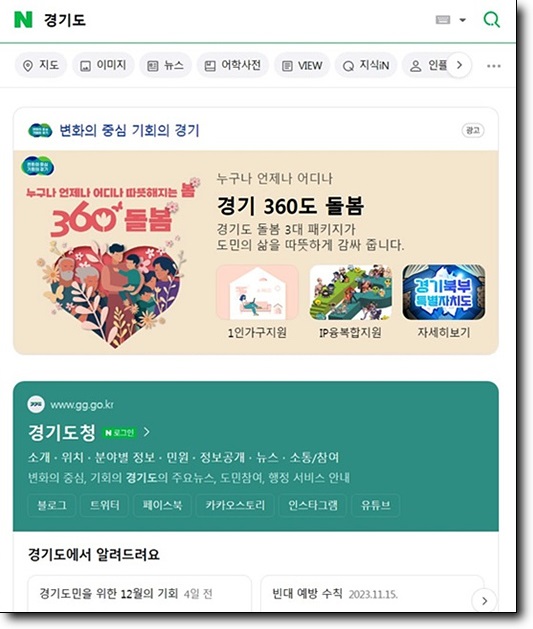Open the 인스타그램 button

pyautogui.click(x=313, y=505)
